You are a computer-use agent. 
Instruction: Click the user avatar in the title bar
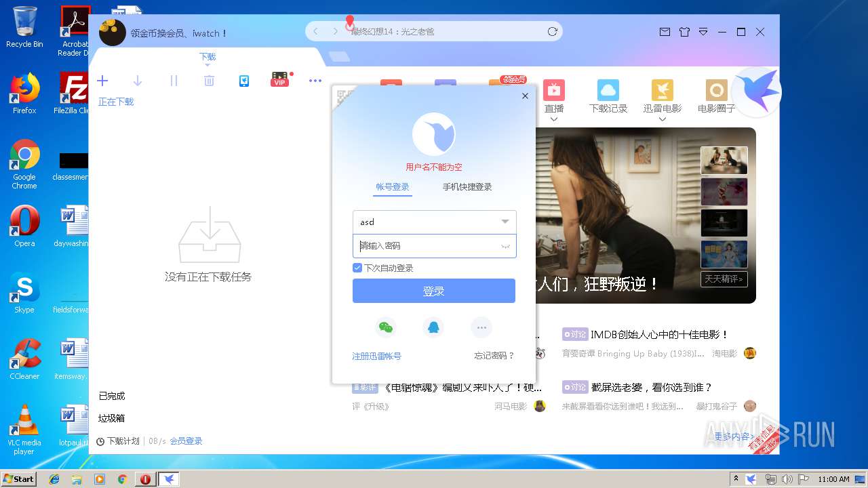(x=113, y=32)
